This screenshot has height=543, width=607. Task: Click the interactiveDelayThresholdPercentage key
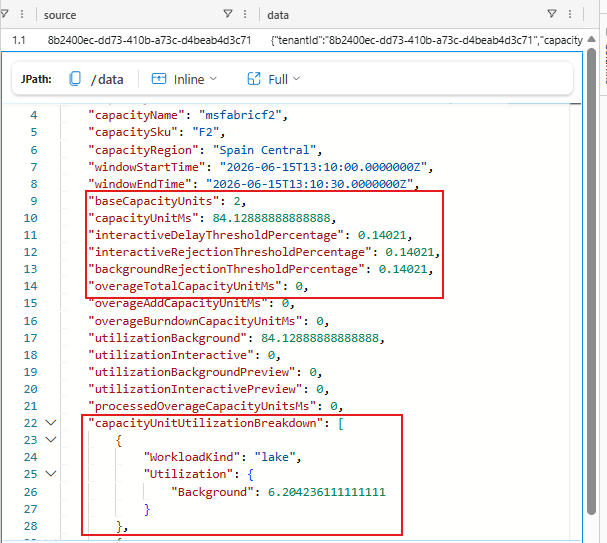[216, 235]
